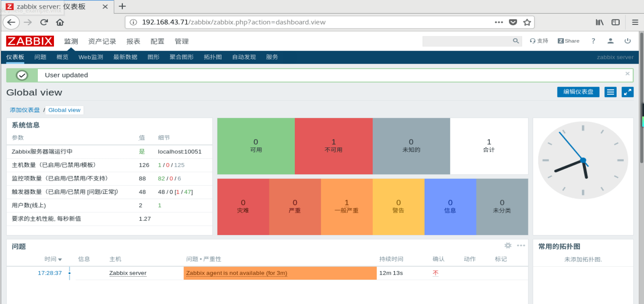Close the zabbix server browser tab
The width and height of the screenshot is (644, 304).
(105, 7)
